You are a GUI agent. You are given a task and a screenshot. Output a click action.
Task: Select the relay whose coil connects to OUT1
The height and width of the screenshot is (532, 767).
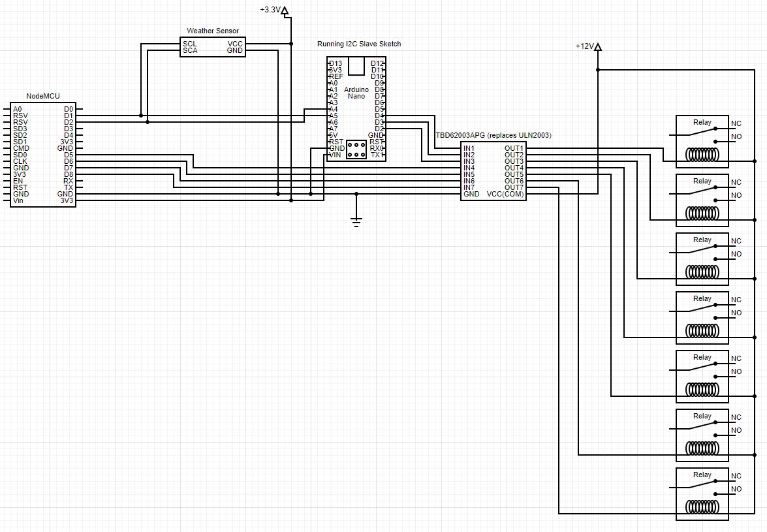pos(702,142)
